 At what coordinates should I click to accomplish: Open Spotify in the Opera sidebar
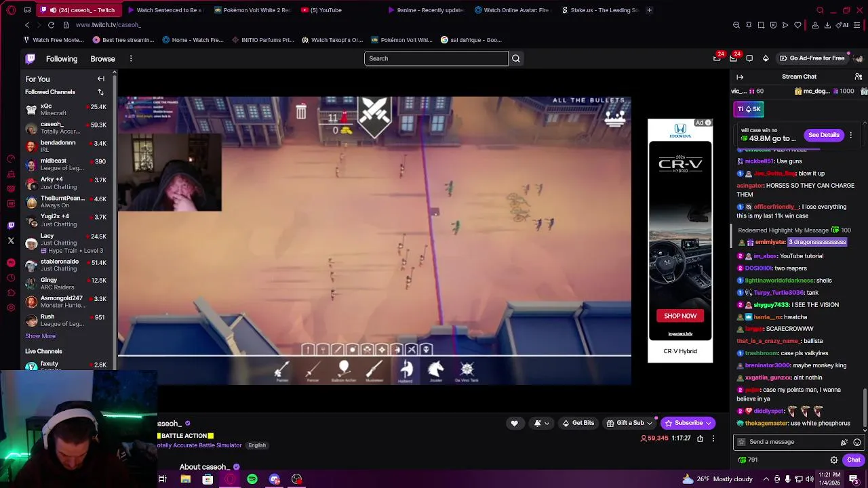pos(11,262)
